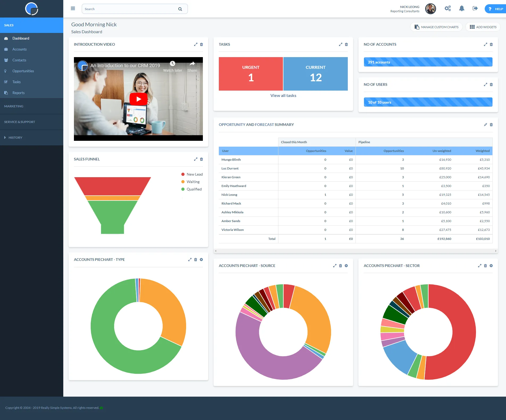The image size is (506, 420).
Task: Open the Help button
Action: click(x=496, y=9)
